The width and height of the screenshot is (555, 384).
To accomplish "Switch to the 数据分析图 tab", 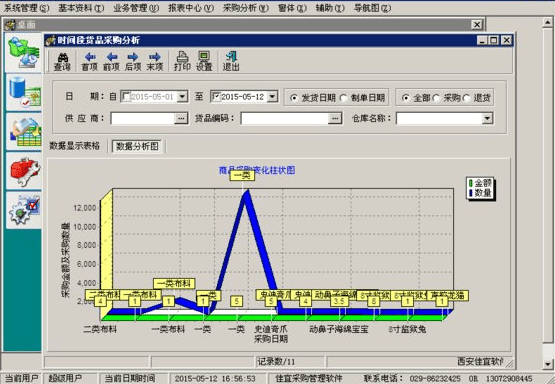I will 137,146.
